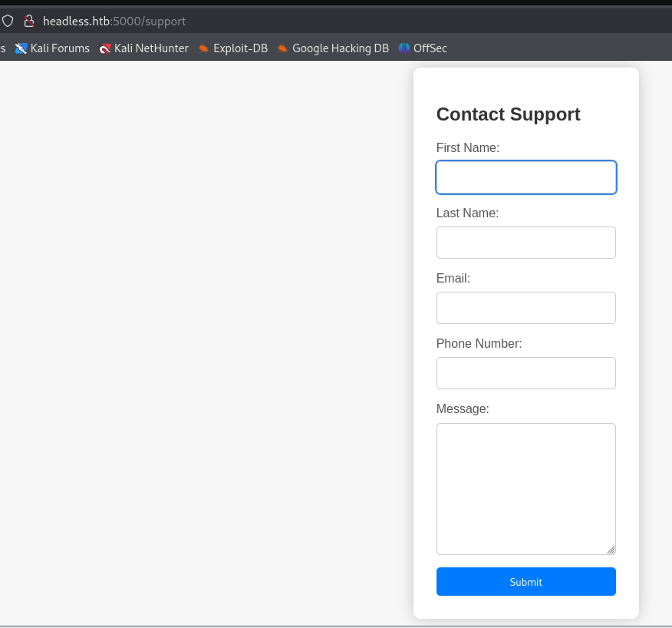Image resolution: width=672 pixels, height=628 pixels.
Task: Click inside the Message text area
Action: click(525, 489)
